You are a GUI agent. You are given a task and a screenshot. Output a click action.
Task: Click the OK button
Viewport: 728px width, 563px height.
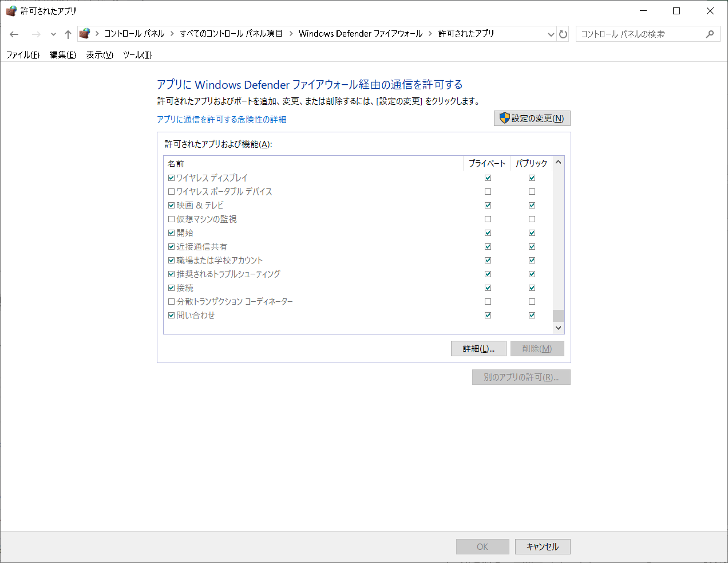(482, 546)
